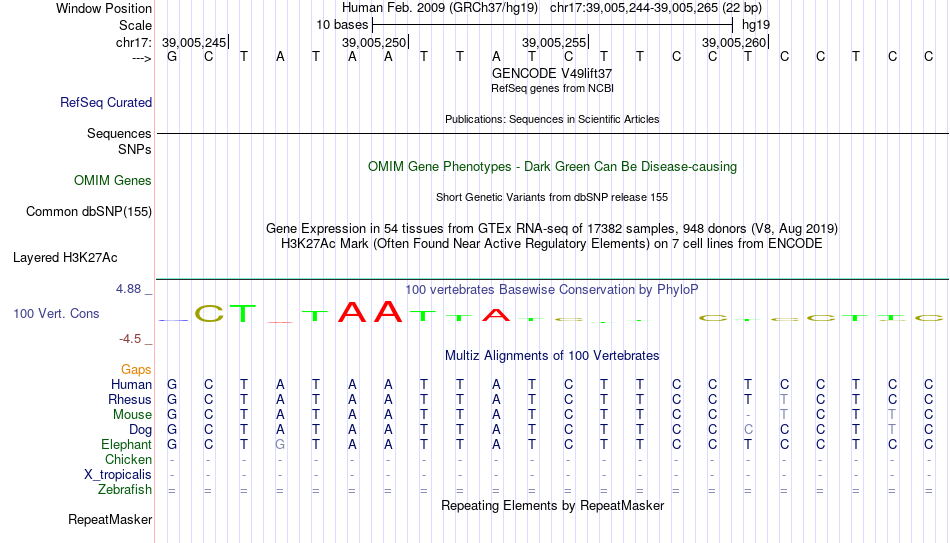Select the Common dbSNP(155) track label
The image size is (950, 543).
(x=88, y=212)
